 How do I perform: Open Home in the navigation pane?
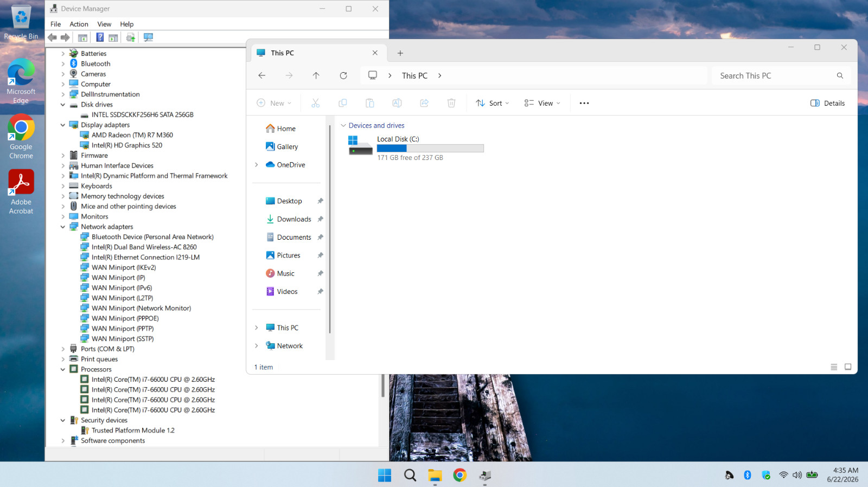pos(280,129)
